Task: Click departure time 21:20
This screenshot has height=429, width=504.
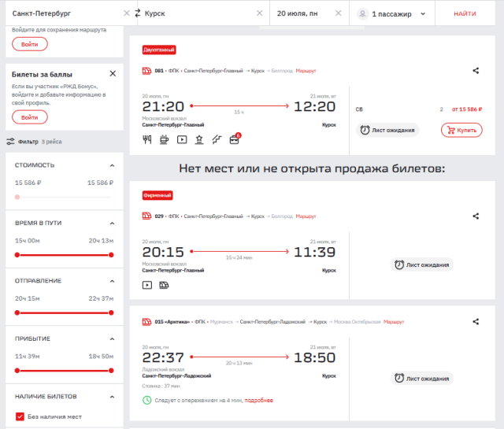Action: coord(163,107)
